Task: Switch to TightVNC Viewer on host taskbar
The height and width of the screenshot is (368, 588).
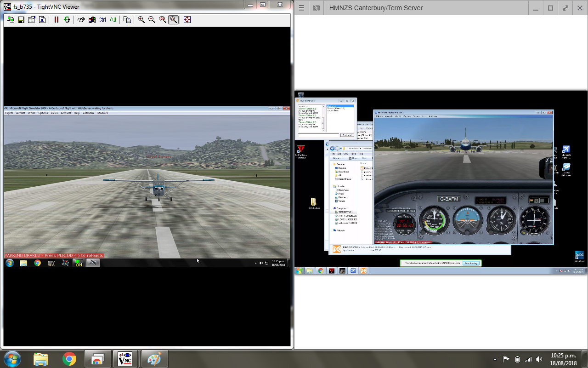Action: 125,359
